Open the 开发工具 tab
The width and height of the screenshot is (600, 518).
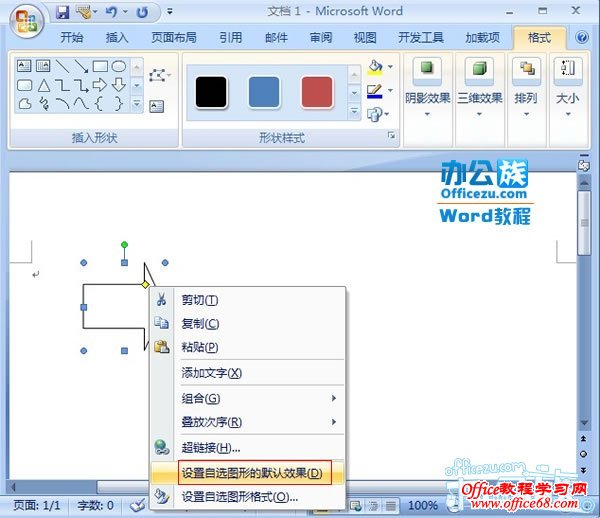point(421,37)
